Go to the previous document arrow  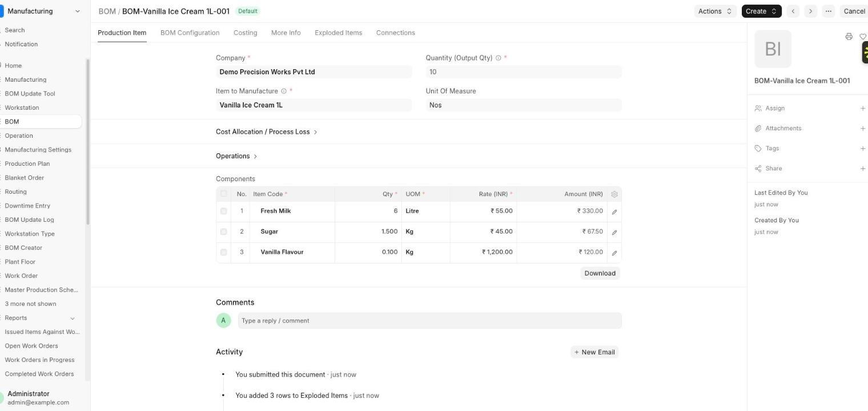click(x=793, y=11)
